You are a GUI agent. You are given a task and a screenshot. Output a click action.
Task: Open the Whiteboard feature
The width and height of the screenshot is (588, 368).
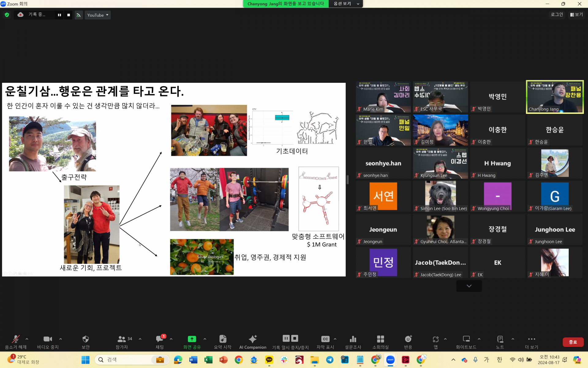pos(466,340)
